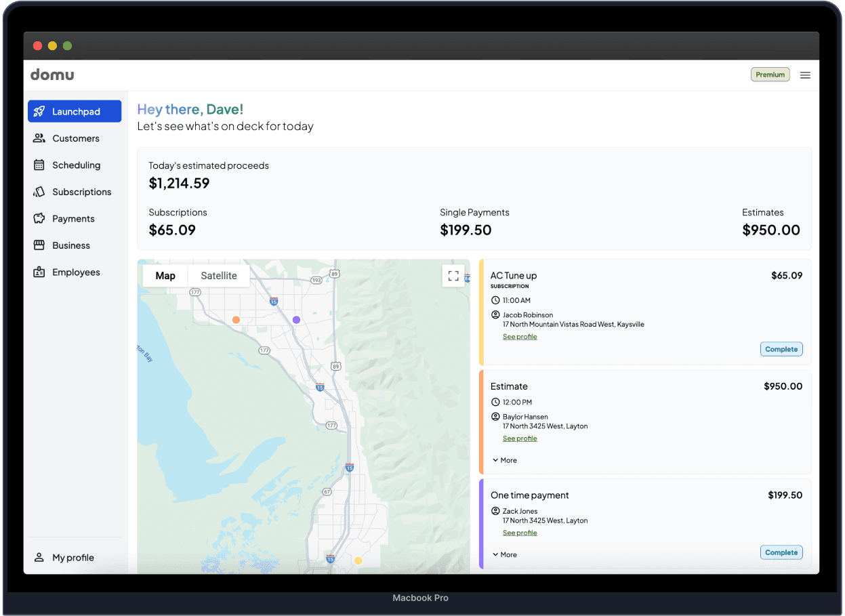
Task: Click the Scheduling calendar icon
Action: click(39, 165)
